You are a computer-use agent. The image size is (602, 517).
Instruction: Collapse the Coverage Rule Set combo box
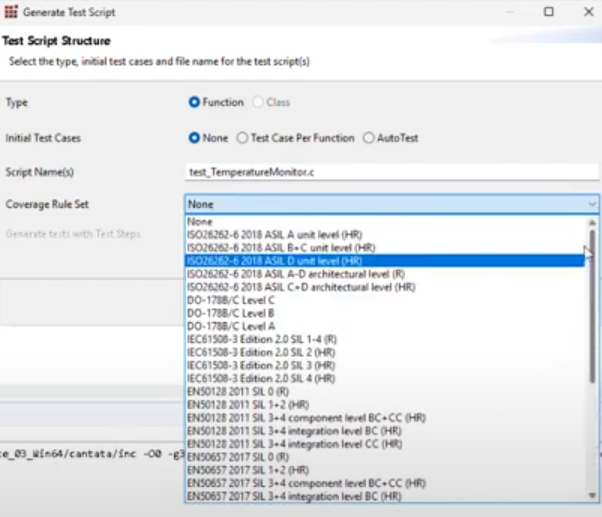click(x=592, y=204)
